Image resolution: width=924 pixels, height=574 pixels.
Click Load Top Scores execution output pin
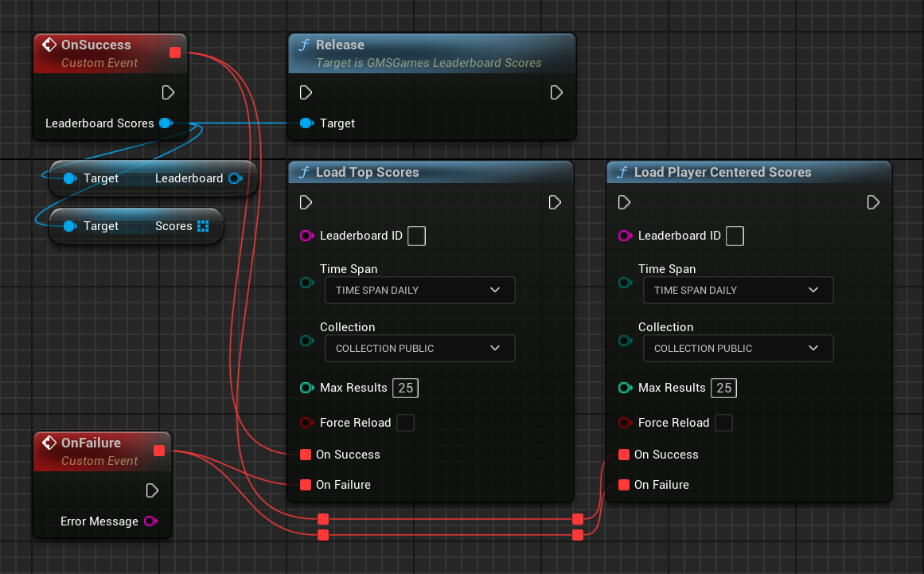[x=556, y=203]
